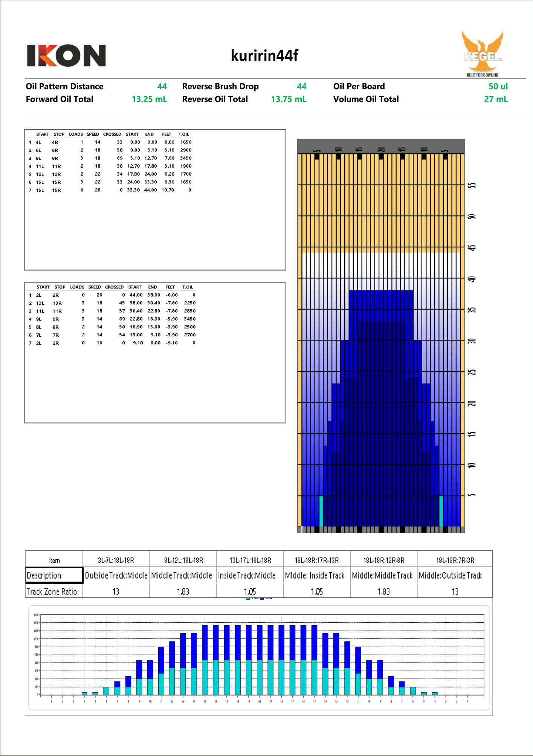Click the cyan legend square above the chart
The height and width of the screenshot is (756, 533).
247,598
